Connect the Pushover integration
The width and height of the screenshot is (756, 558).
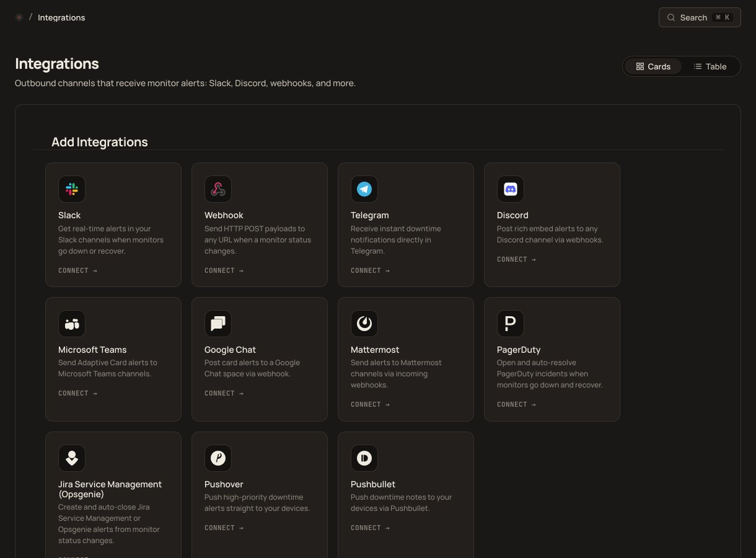tap(224, 528)
